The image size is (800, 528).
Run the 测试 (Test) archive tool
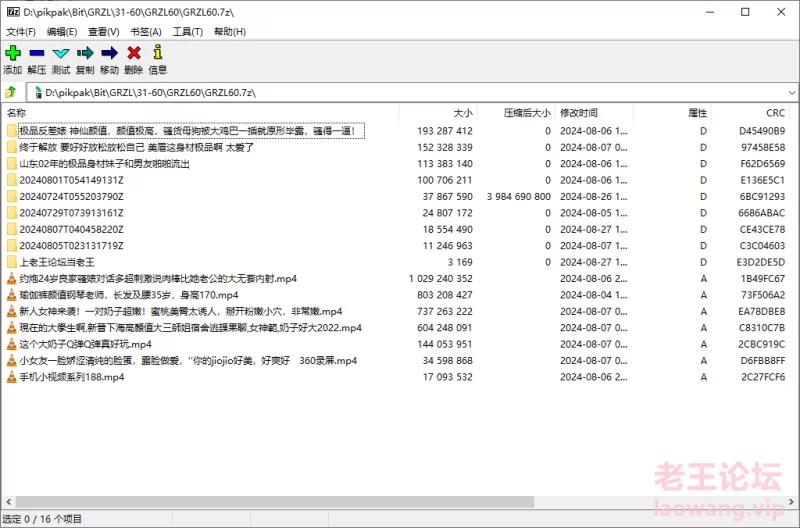click(61, 53)
